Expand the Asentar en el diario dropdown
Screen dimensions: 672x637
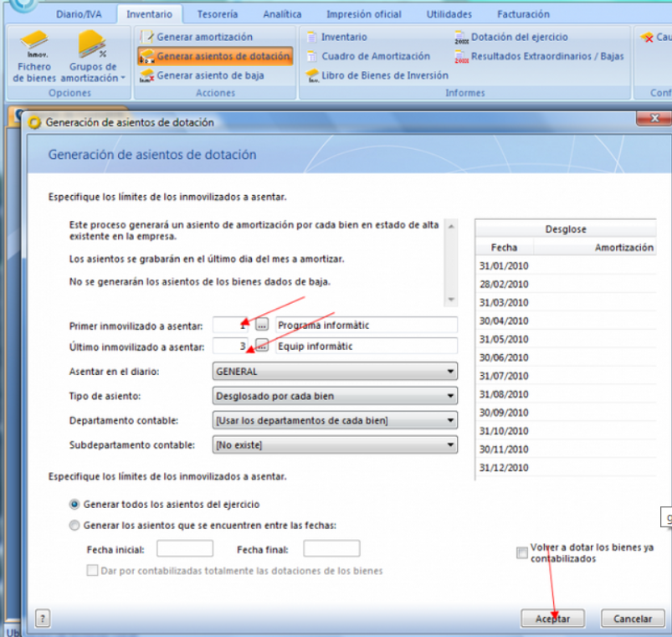[451, 371]
